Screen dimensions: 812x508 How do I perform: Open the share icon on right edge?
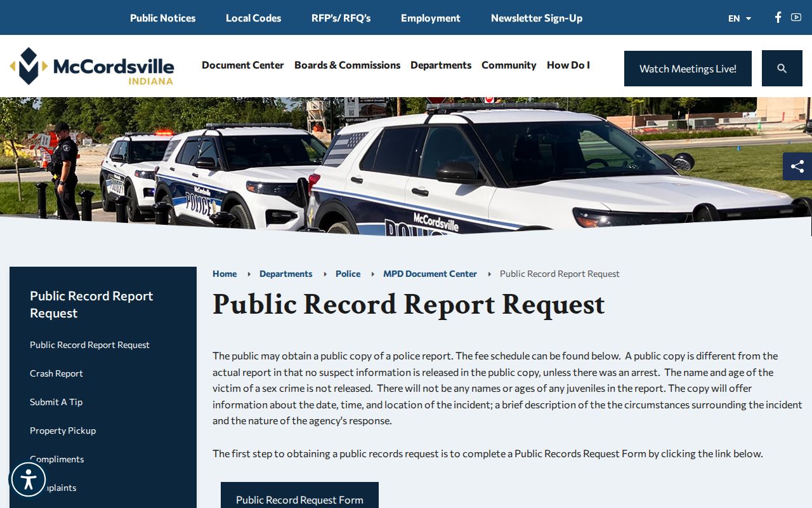(797, 166)
